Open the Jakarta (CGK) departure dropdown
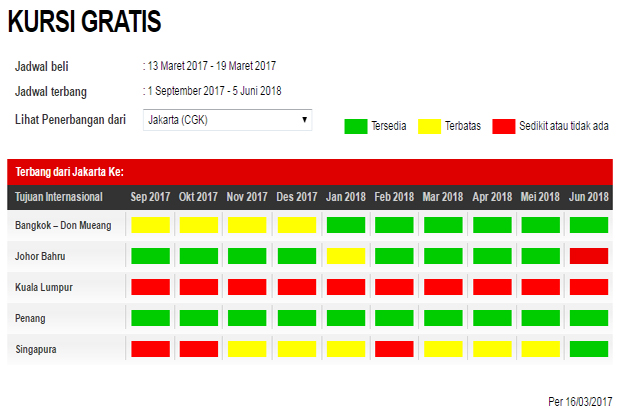 (x=227, y=120)
